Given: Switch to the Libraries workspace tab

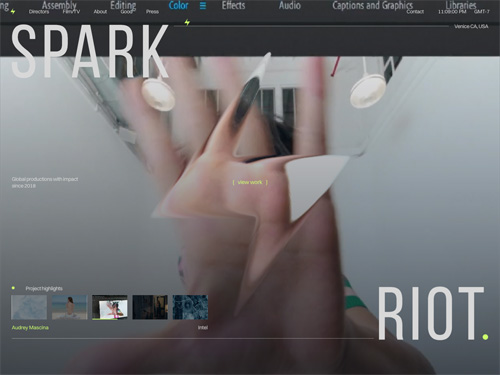Looking at the screenshot, I should [461, 5].
